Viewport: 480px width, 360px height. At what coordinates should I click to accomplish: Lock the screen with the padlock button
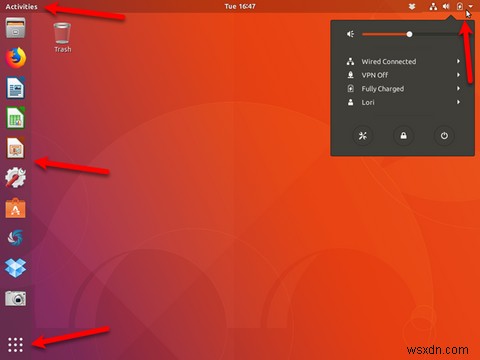tap(403, 136)
